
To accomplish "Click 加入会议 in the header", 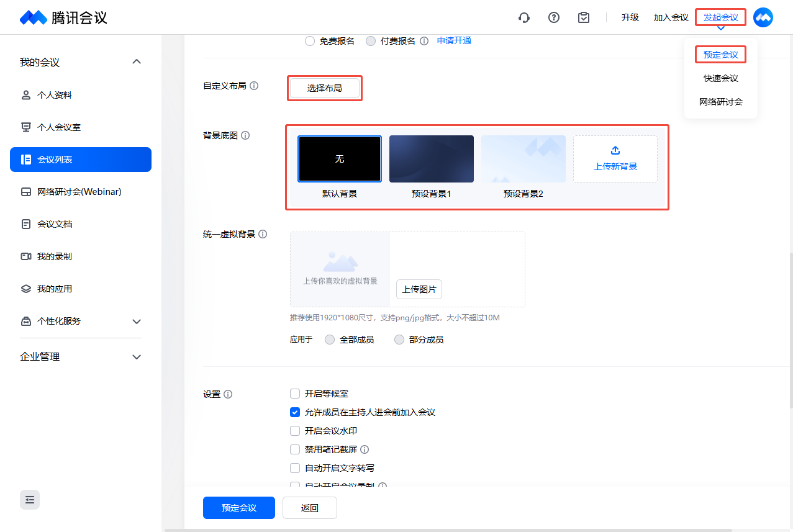I will 671,17.
